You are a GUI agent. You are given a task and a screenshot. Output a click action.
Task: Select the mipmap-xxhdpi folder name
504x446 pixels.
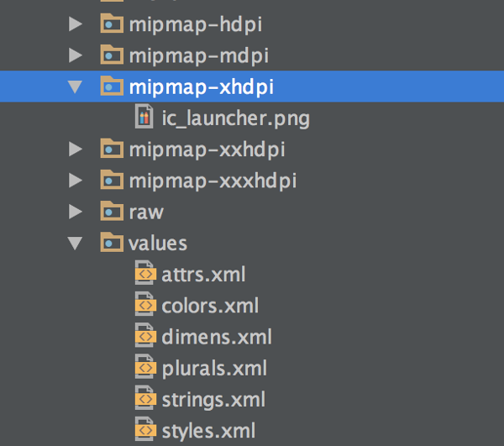pyautogui.click(x=207, y=150)
